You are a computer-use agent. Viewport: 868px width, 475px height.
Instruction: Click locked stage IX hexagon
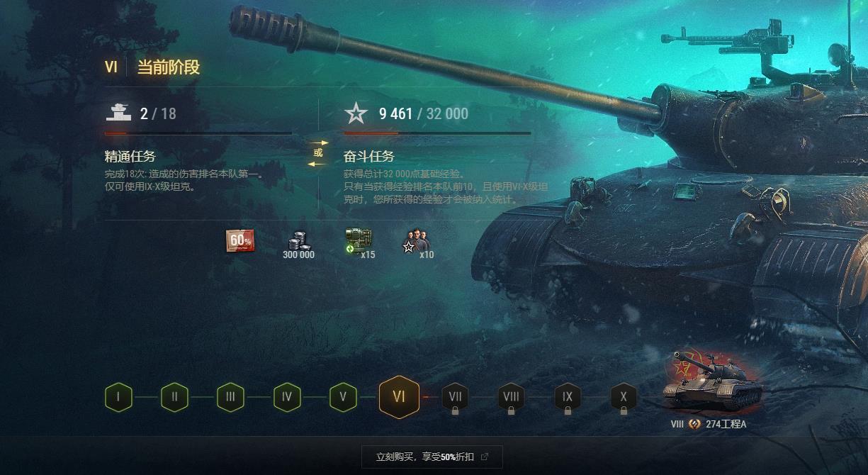pos(568,398)
